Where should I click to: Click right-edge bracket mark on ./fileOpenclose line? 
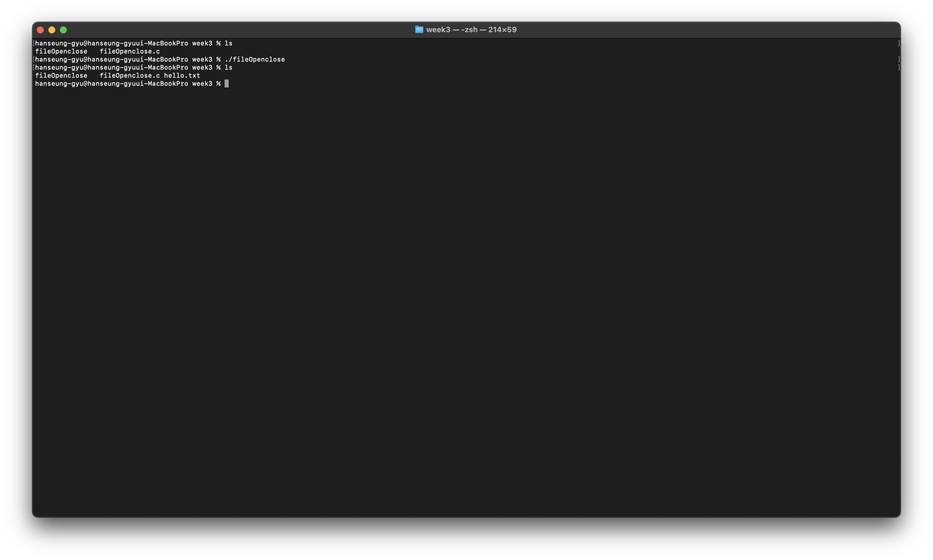(x=899, y=59)
